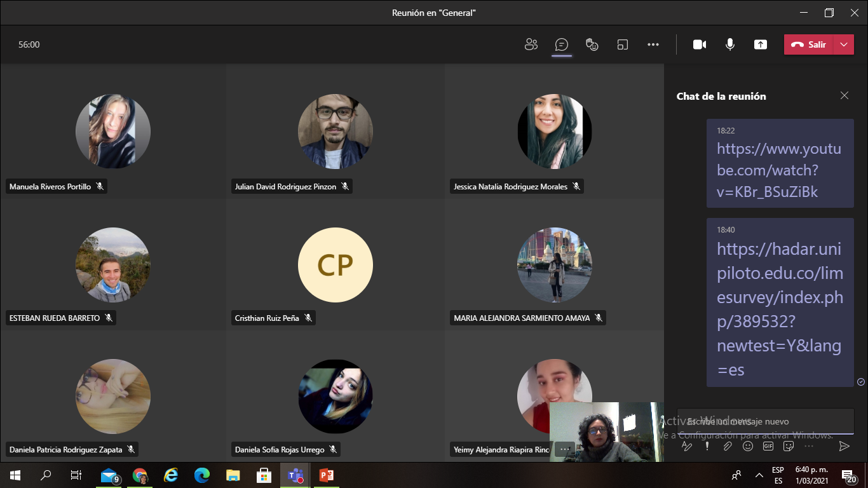Toggle the camera on or off

[x=700, y=44]
